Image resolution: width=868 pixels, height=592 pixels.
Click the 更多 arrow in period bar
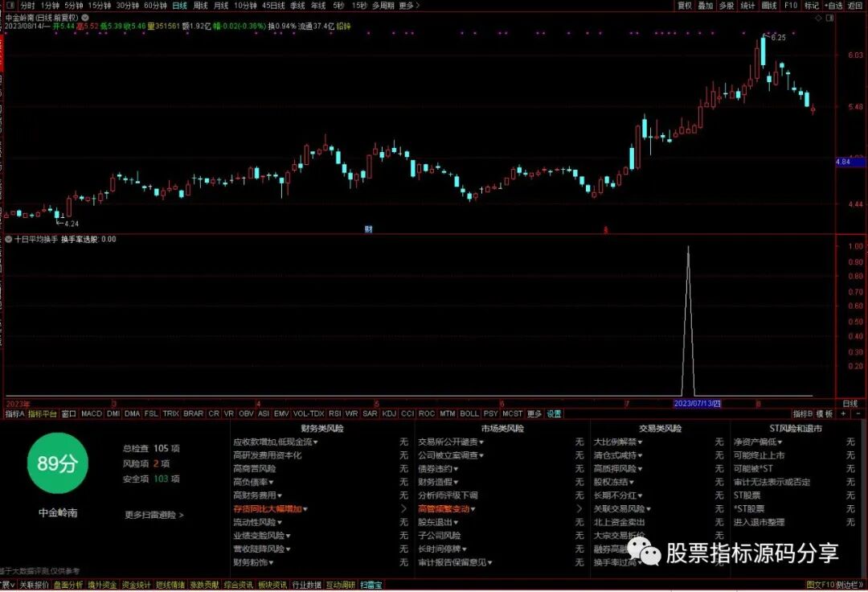click(x=410, y=6)
